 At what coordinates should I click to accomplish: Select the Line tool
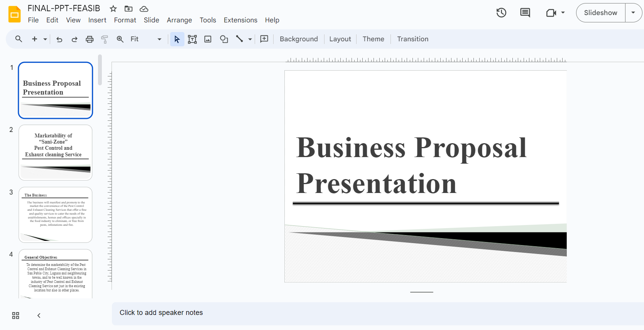(x=240, y=39)
